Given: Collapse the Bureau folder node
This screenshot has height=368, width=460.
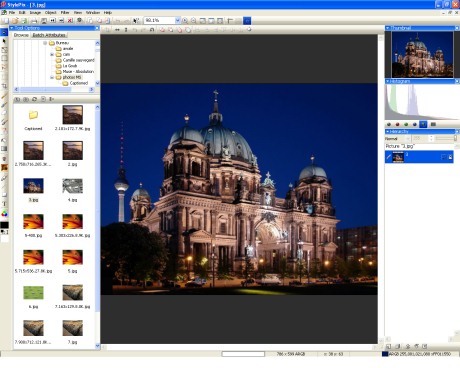Looking at the screenshot, I should (45, 43).
